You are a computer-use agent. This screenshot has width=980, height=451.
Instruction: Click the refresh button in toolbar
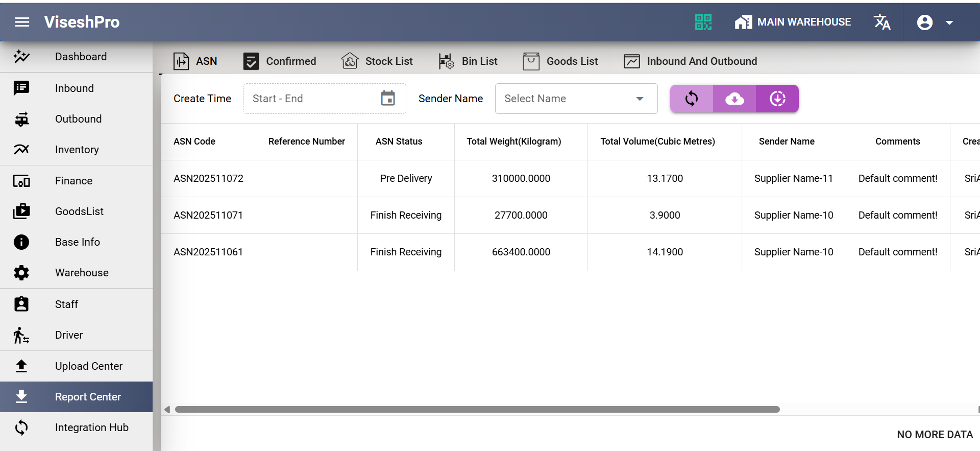click(x=692, y=99)
